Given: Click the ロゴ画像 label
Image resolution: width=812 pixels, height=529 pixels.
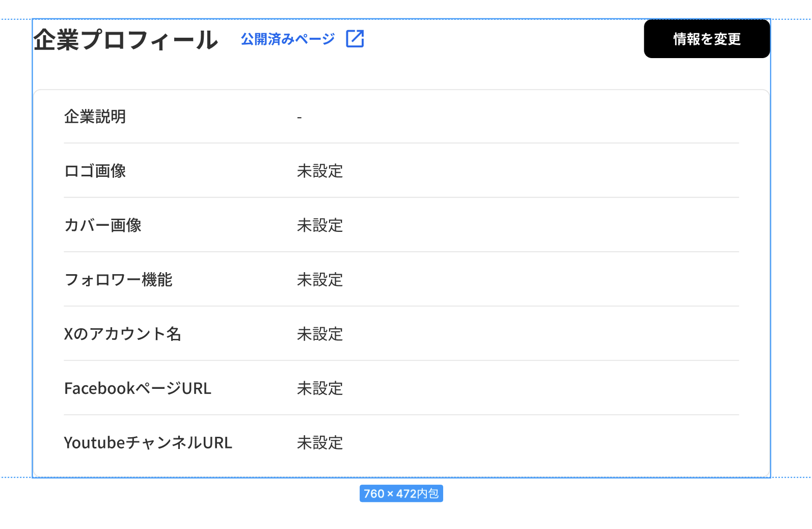Looking at the screenshot, I should click(x=95, y=171).
